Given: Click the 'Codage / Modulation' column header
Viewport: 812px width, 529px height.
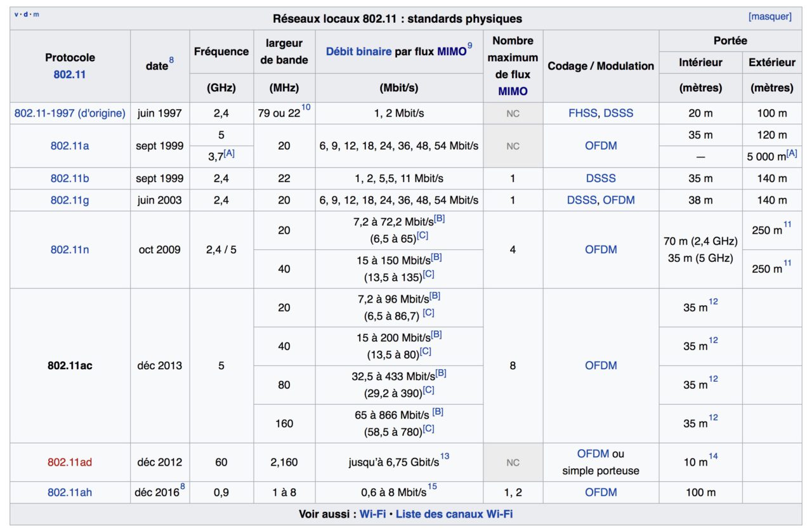Looking at the screenshot, I should pyautogui.click(x=601, y=65).
